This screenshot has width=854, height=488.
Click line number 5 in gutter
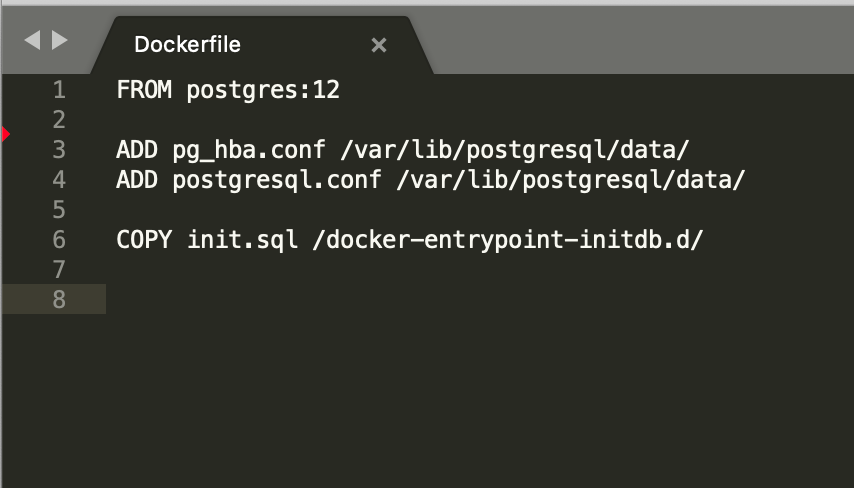[59, 210]
